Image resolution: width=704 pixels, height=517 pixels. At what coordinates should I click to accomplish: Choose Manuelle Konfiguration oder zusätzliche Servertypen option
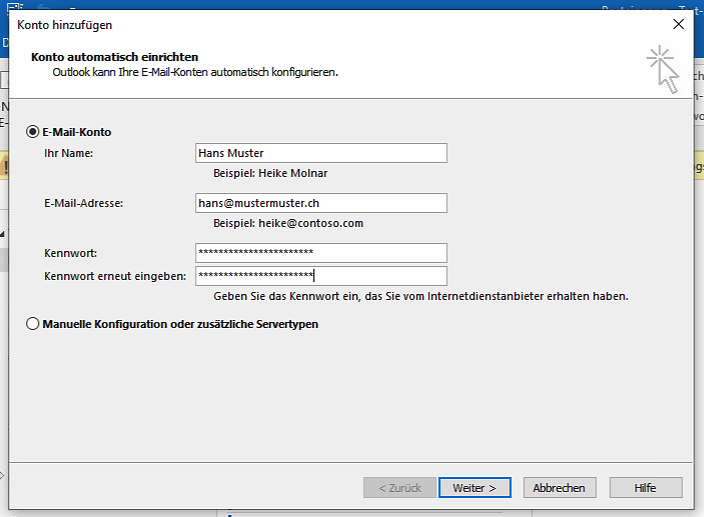33,324
